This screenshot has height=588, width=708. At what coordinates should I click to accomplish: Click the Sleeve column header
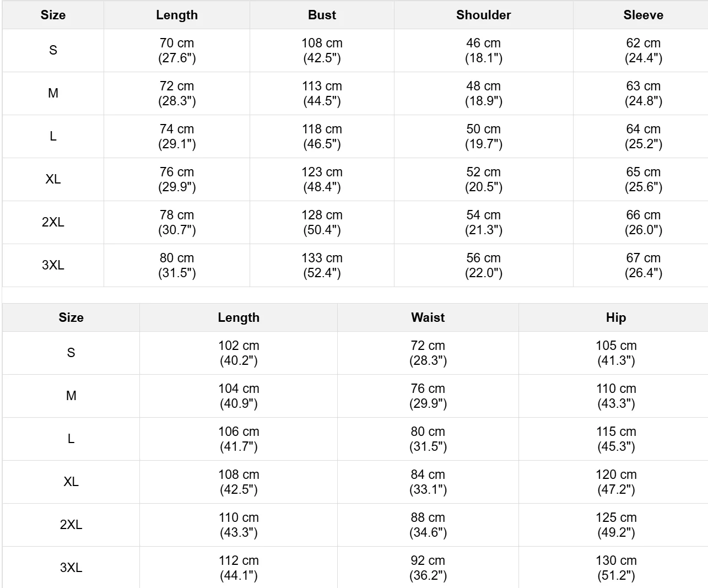click(x=643, y=15)
